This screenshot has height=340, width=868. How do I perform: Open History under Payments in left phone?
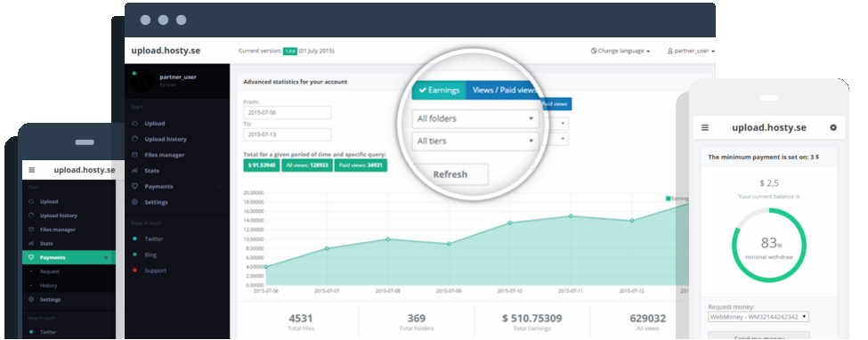[48, 286]
